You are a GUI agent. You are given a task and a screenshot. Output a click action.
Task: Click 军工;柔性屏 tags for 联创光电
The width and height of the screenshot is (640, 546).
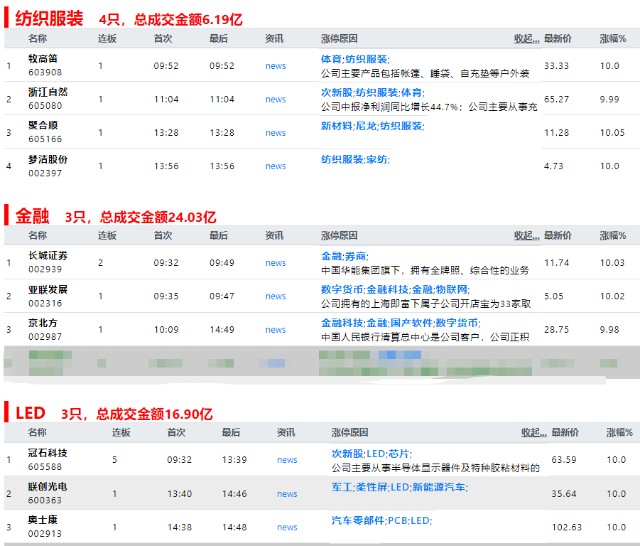[x=400, y=487]
